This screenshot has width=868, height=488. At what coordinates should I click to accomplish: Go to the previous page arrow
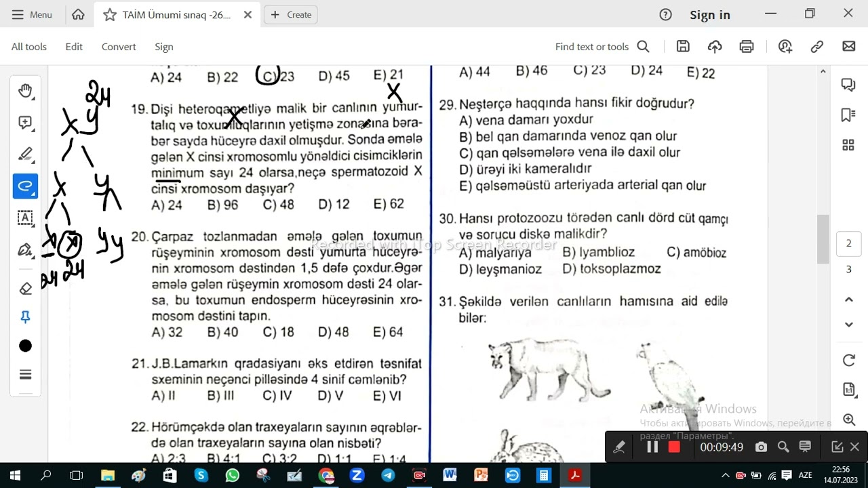pyautogui.click(x=848, y=300)
